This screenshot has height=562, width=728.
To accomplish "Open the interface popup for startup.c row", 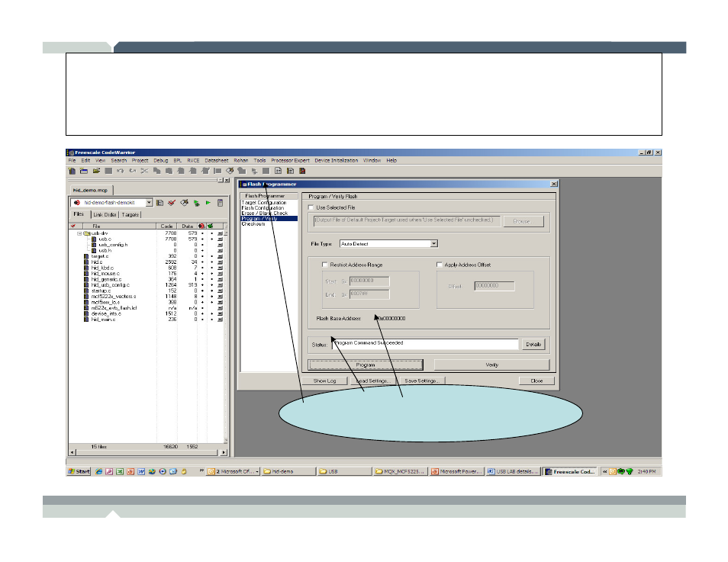I will tap(220, 291).
